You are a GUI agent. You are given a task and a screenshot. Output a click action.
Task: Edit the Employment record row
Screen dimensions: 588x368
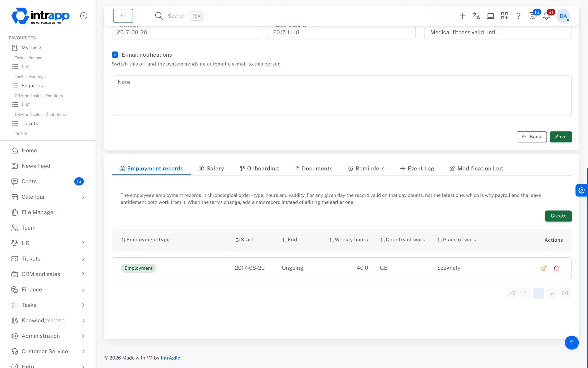coord(544,268)
